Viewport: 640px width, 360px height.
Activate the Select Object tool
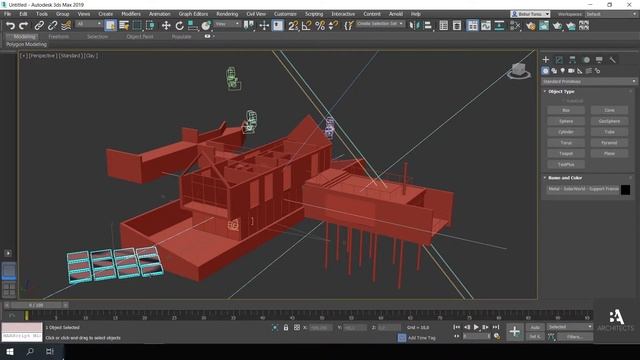click(x=110, y=26)
